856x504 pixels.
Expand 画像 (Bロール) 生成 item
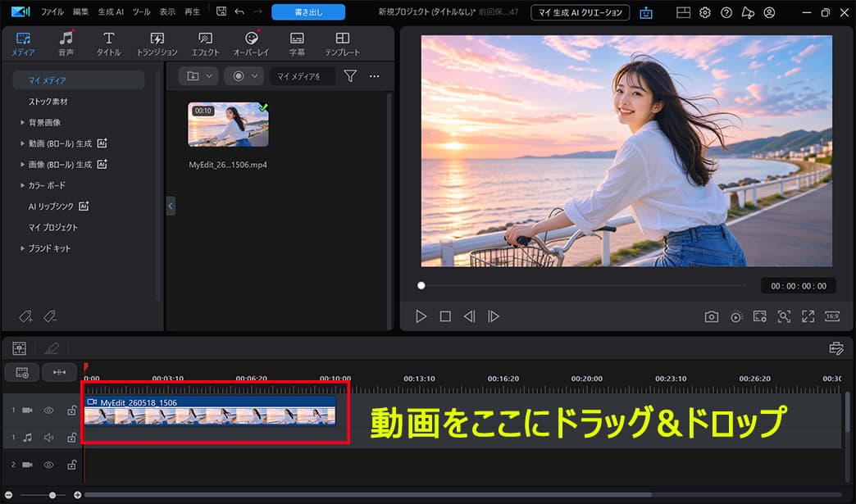22,164
